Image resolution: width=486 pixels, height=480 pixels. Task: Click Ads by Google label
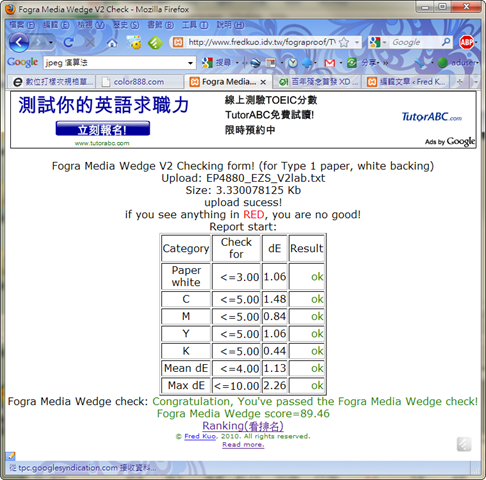pyautogui.click(x=450, y=141)
